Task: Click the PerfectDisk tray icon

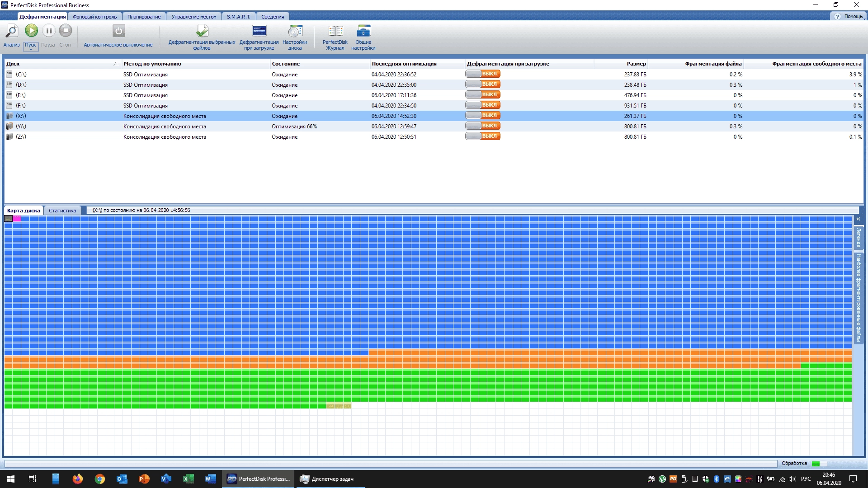Action: pyautogui.click(x=673, y=479)
